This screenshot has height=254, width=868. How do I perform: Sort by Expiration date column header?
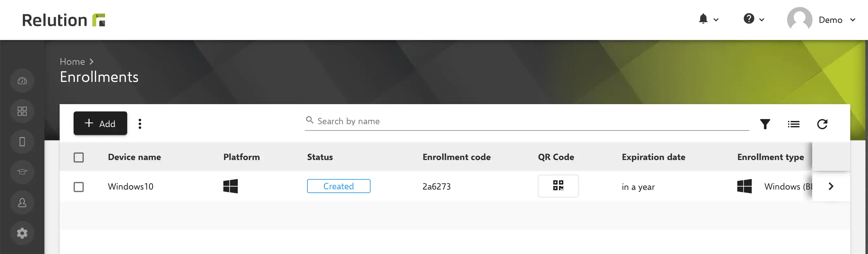click(653, 157)
